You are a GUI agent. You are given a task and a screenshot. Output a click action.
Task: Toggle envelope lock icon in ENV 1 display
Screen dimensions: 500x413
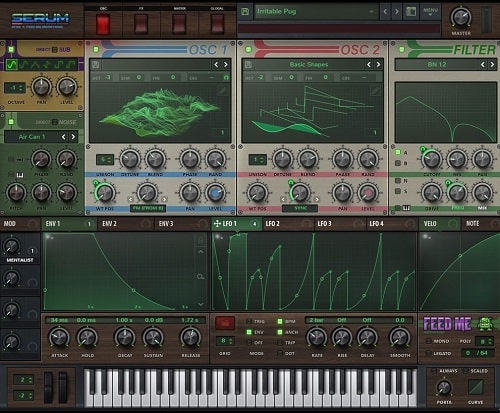(201, 240)
